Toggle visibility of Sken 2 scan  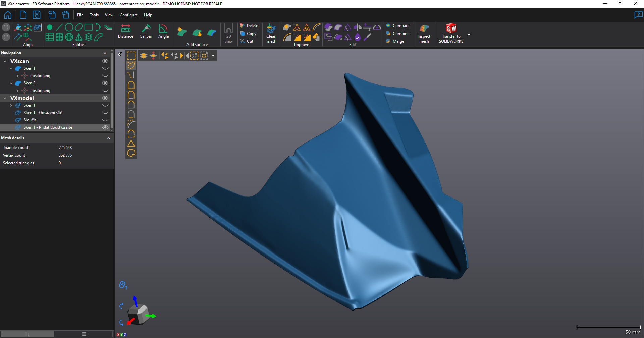(x=105, y=83)
